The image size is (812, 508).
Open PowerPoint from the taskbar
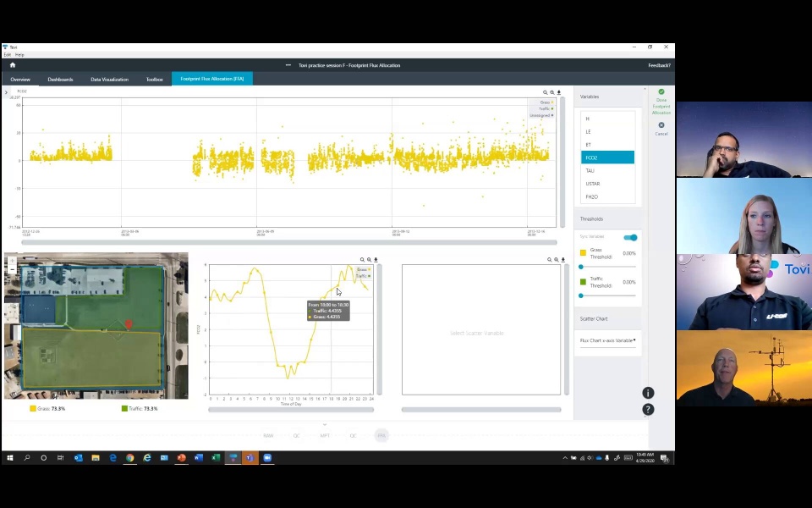[181, 458]
